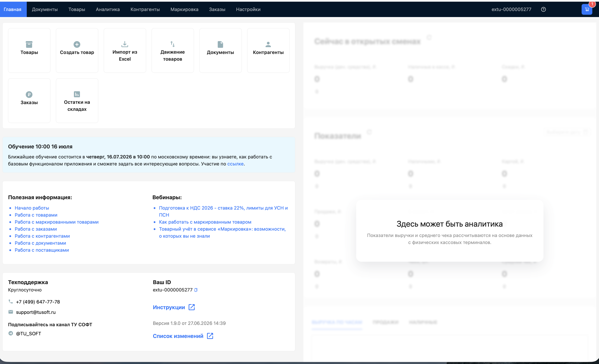599x364 pixels.
Task: Open Работа с маркированными товарами guide
Action: pos(57,222)
